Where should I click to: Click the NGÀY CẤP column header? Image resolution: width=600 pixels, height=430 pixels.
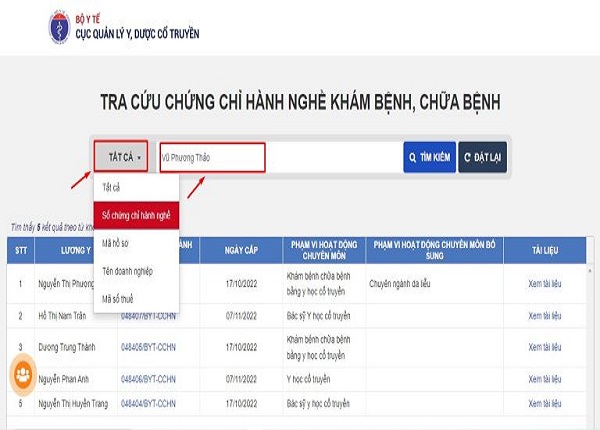(241, 251)
